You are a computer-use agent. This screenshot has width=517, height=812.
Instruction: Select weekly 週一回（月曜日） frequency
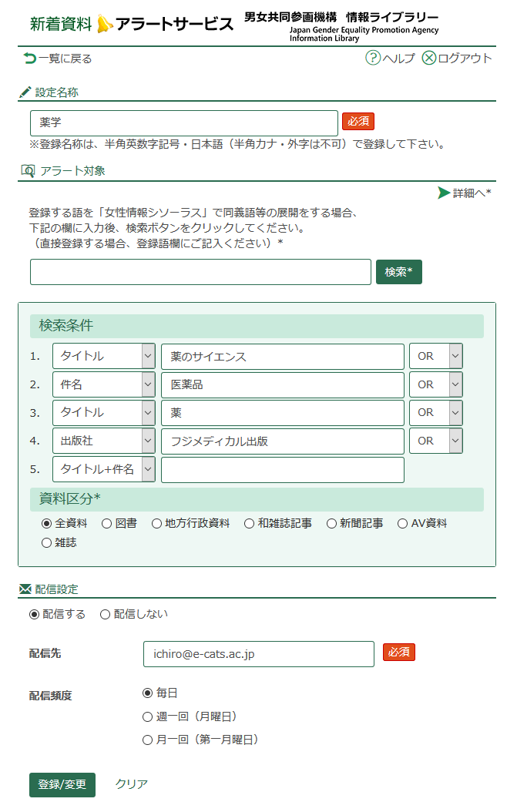[x=148, y=716]
